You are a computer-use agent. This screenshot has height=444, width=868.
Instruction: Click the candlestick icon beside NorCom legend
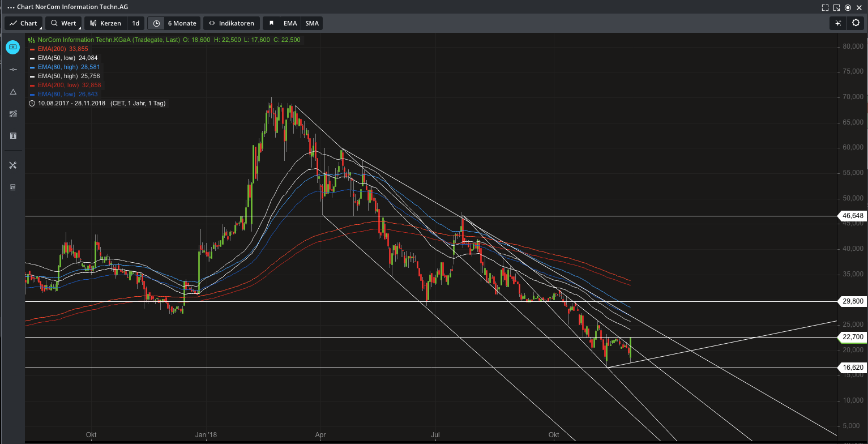[32, 40]
